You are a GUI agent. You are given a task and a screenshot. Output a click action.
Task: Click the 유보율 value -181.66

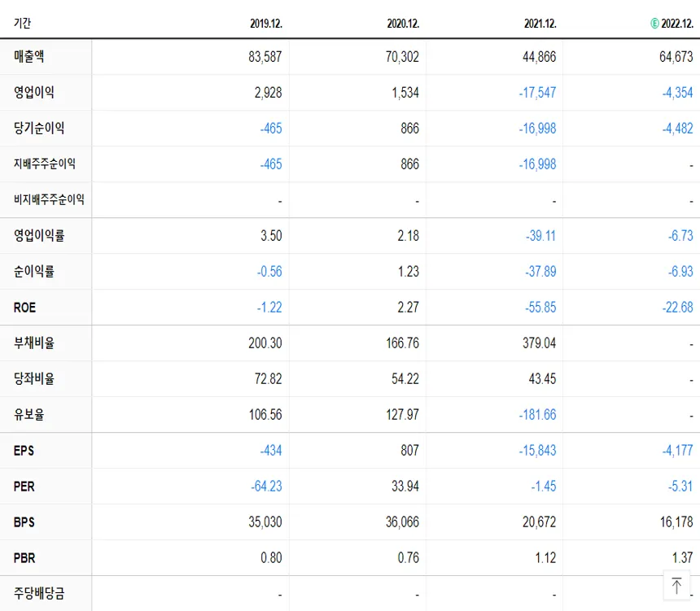537,415
